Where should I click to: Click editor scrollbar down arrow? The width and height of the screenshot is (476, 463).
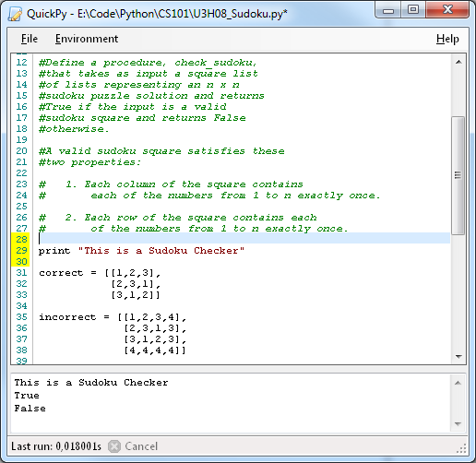coord(458,357)
